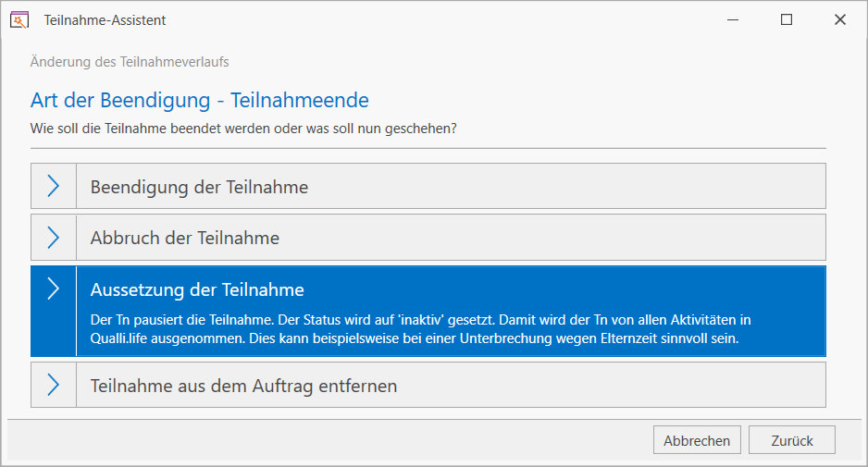The width and height of the screenshot is (868, 467).
Task: Click the white chevron of Aussetzung der Teilnahme
Action: pos(53,289)
